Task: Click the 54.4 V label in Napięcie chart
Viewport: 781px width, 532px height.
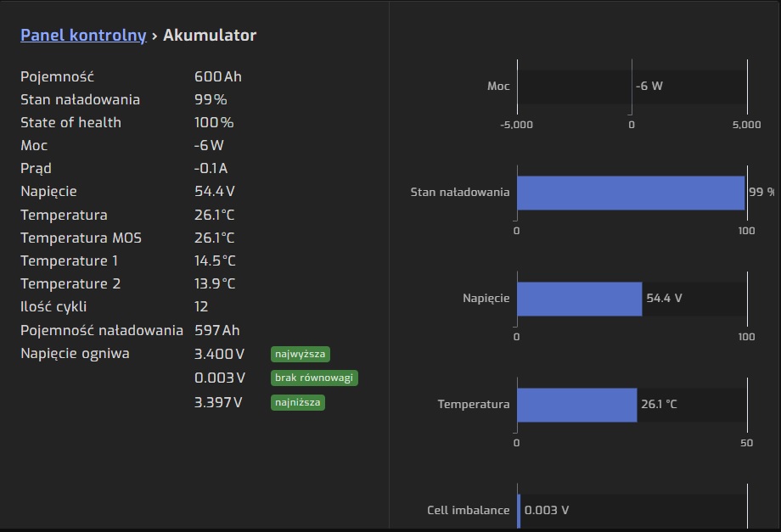Action: 665,299
